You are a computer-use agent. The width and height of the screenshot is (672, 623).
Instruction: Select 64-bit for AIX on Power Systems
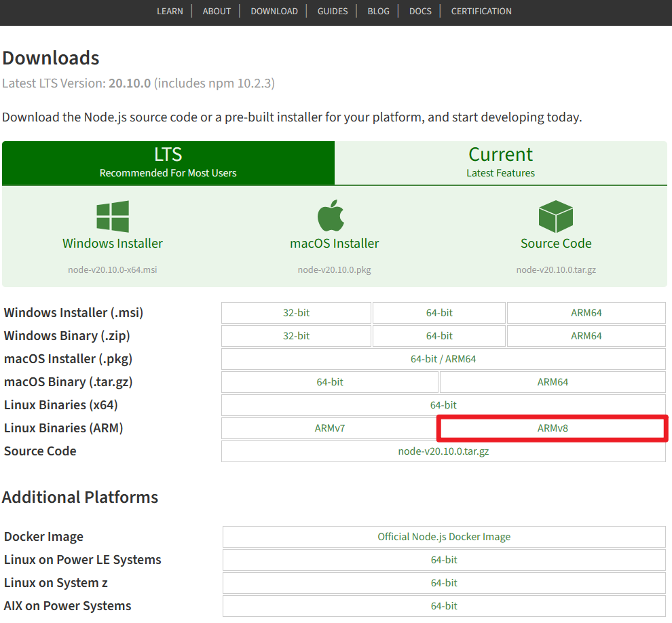point(444,606)
